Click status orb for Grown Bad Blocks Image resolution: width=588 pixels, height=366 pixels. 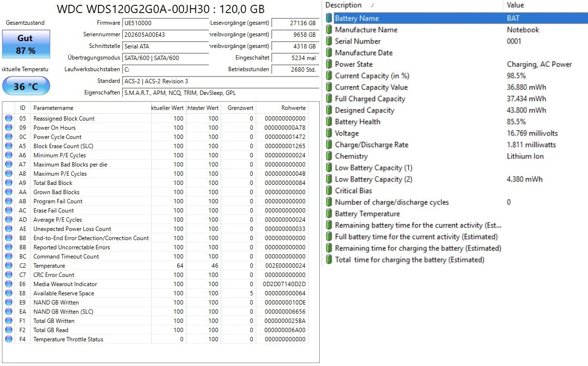9,192
